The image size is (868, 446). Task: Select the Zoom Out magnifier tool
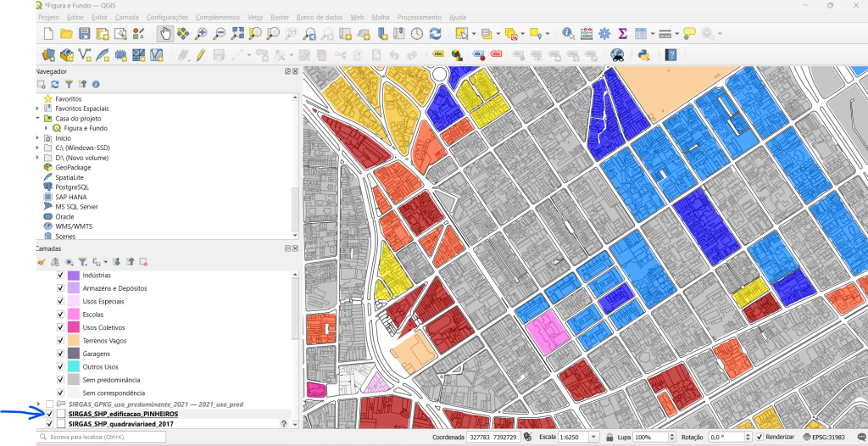point(219,33)
